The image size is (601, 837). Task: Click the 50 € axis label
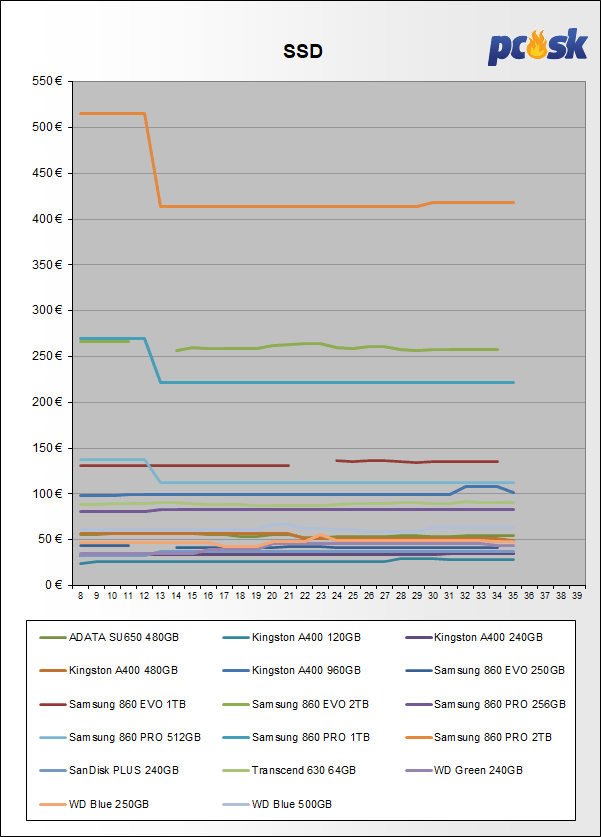(50, 539)
